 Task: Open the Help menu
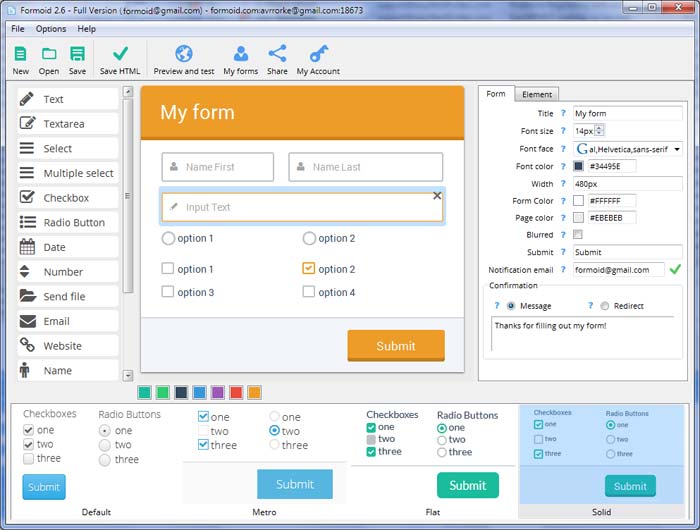click(87, 29)
